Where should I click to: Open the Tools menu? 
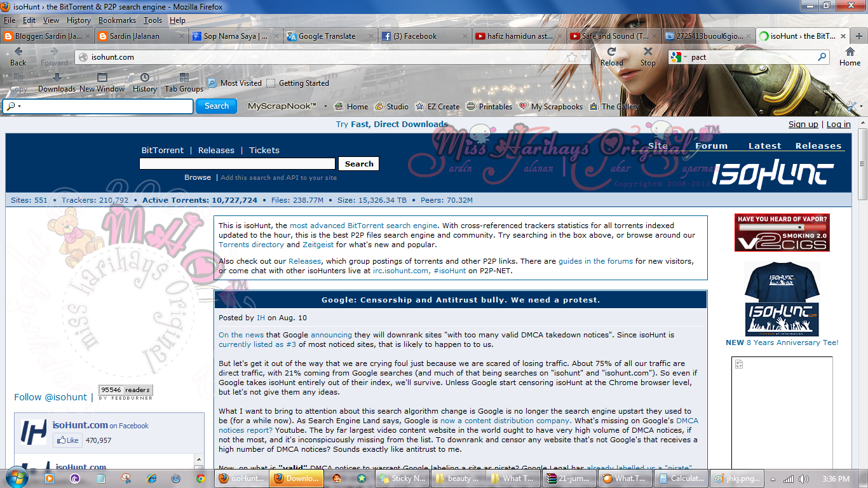[153, 20]
